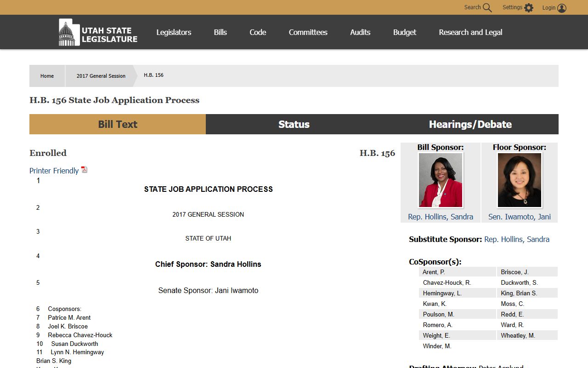Click the 2017 GENERAL SESSION bill line
The height and width of the screenshot is (368, 588).
click(x=208, y=214)
